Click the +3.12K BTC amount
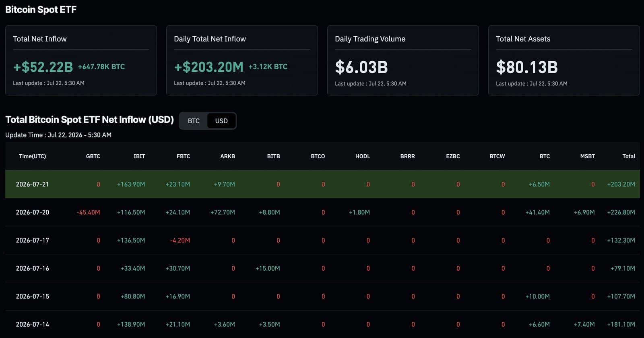This screenshot has width=644, height=338. click(x=268, y=67)
